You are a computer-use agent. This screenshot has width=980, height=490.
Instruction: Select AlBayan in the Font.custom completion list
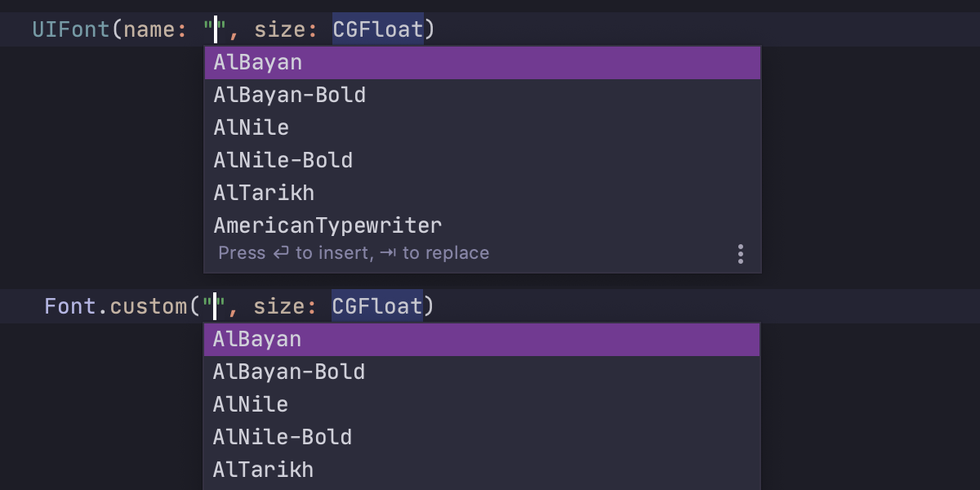pos(257,340)
